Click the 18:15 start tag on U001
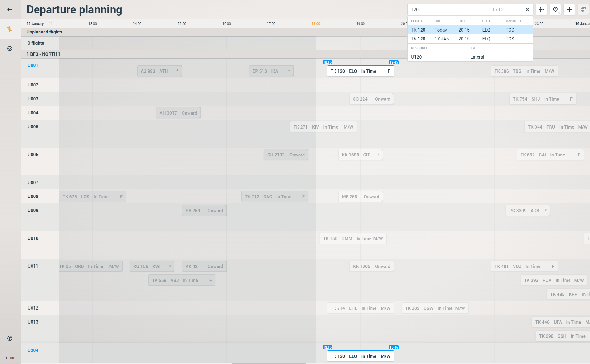 pos(327,62)
